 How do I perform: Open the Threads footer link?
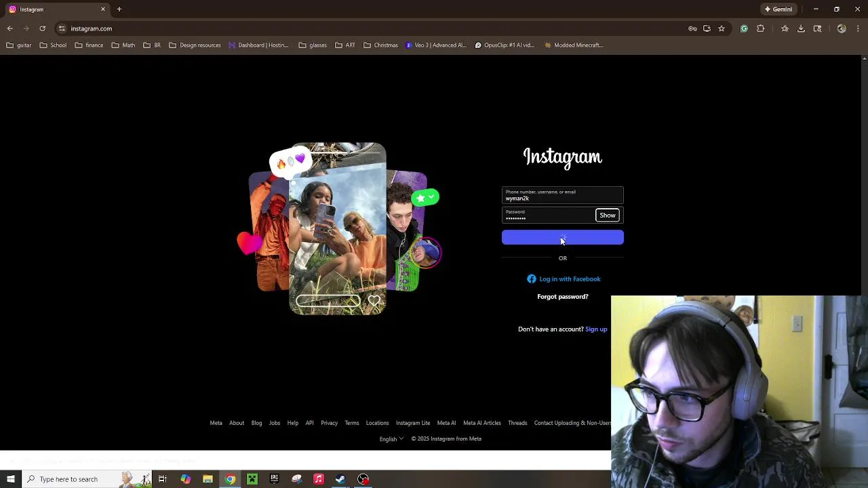[x=517, y=423]
